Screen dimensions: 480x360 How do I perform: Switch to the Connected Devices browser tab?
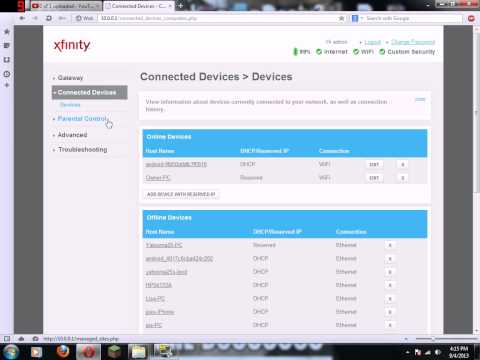pyautogui.click(x=138, y=6)
